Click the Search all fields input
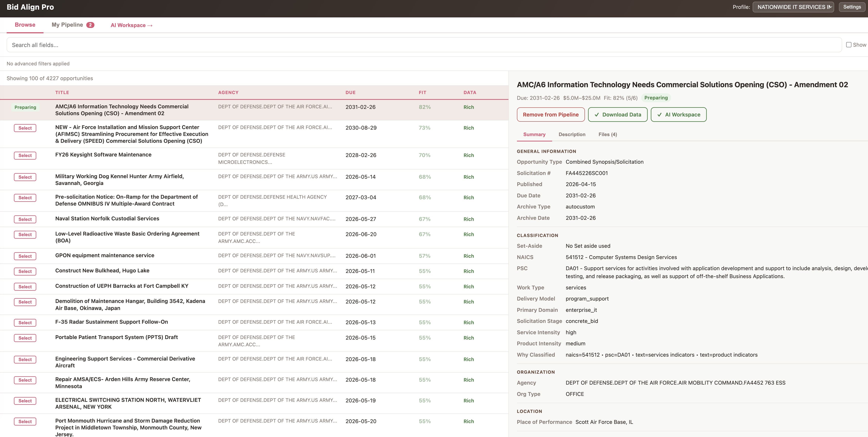This screenshot has width=868, height=437. click(x=424, y=45)
